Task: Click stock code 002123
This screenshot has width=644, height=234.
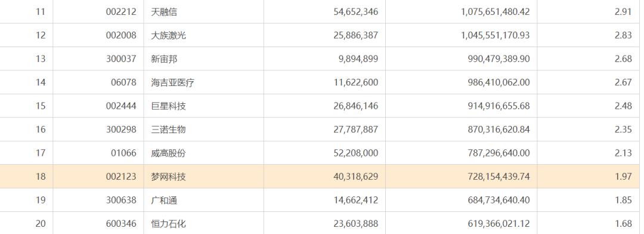Action: (x=120, y=177)
